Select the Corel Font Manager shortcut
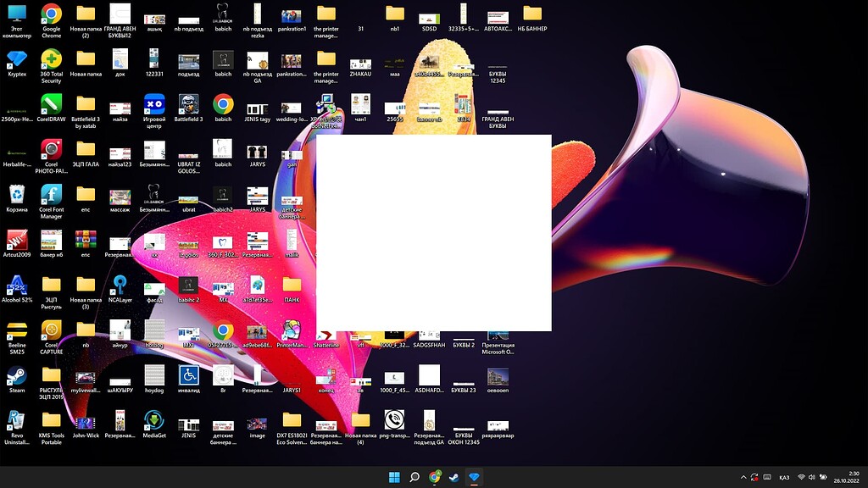The height and width of the screenshot is (488, 868). click(x=52, y=195)
